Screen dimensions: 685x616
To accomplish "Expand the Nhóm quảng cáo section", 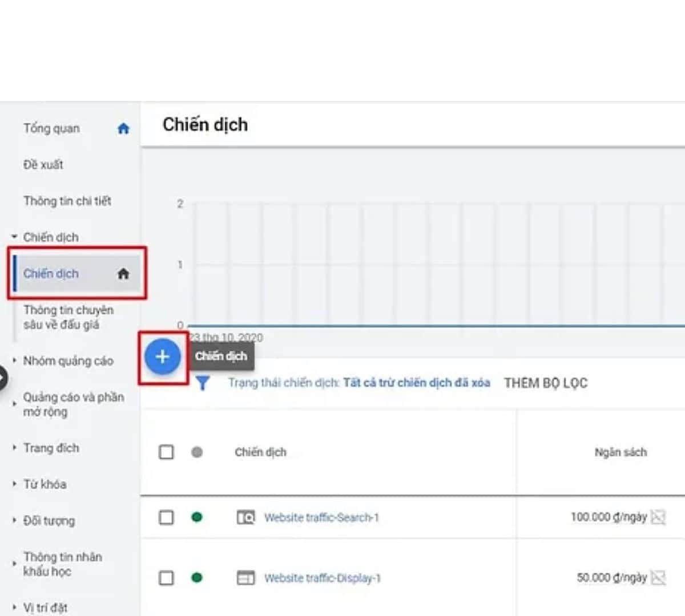I will click(x=68, y=361).
